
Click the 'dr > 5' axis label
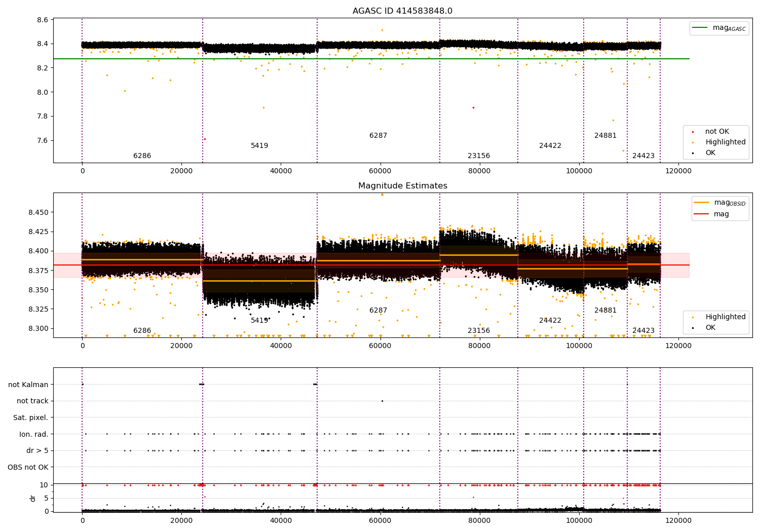tap(37, 451)
